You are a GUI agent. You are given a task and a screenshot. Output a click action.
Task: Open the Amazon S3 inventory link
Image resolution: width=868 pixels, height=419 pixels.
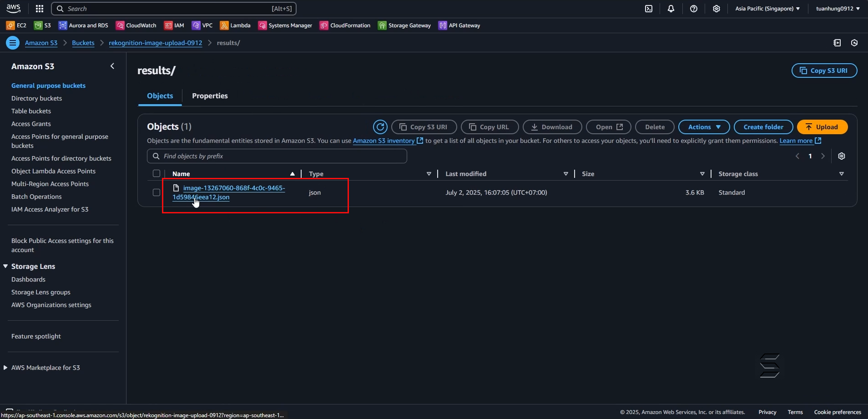click(x=388, y=141)
